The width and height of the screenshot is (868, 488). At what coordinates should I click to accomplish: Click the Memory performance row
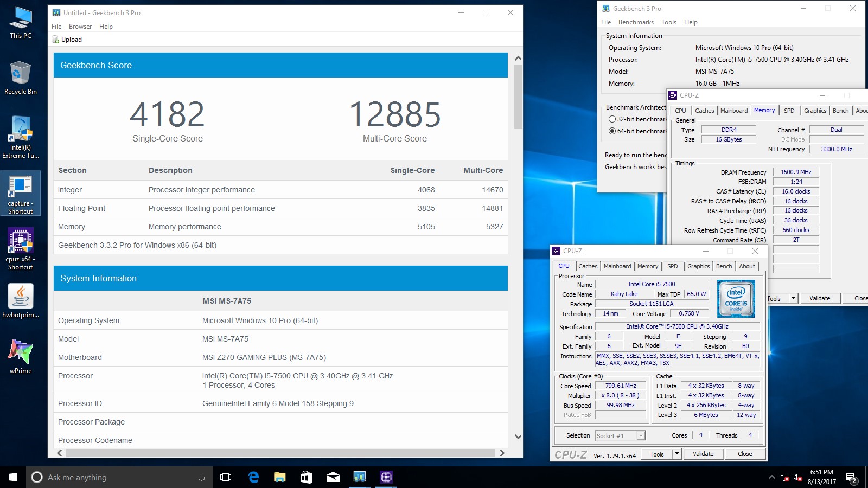click(x=280, y=227)
